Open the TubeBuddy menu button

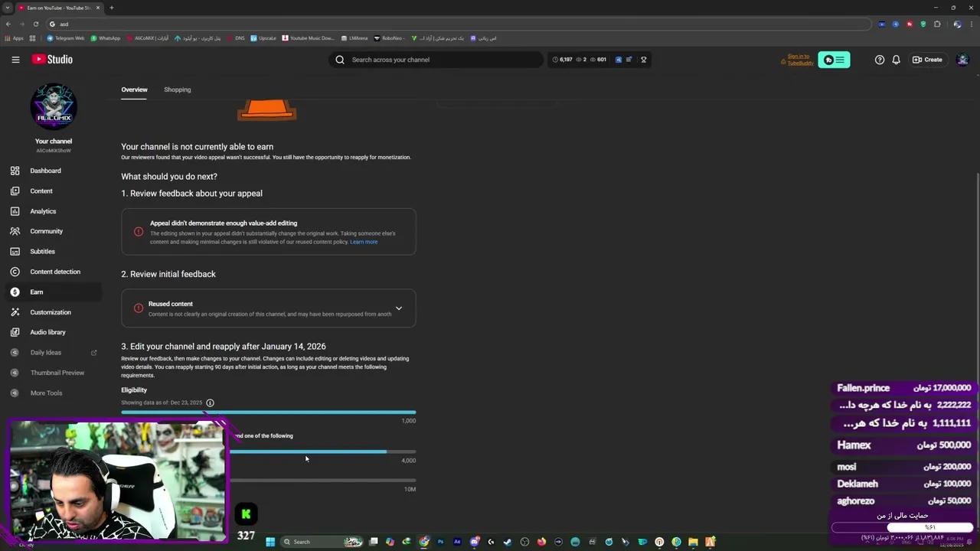834,60
